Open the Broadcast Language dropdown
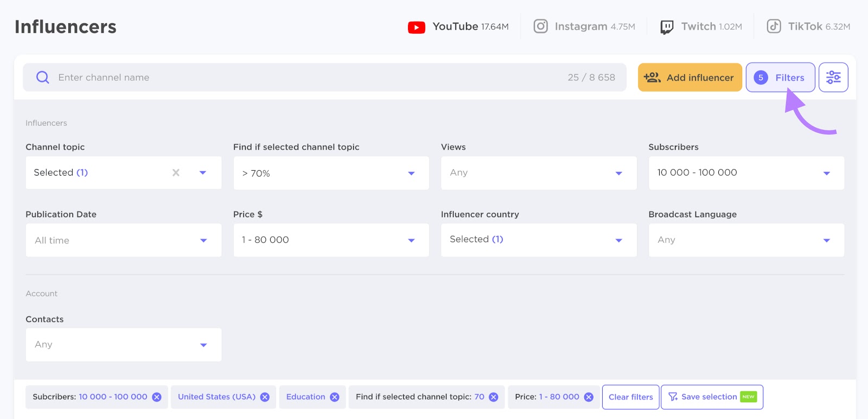This screenshot has width=868, height=419. 746,240
